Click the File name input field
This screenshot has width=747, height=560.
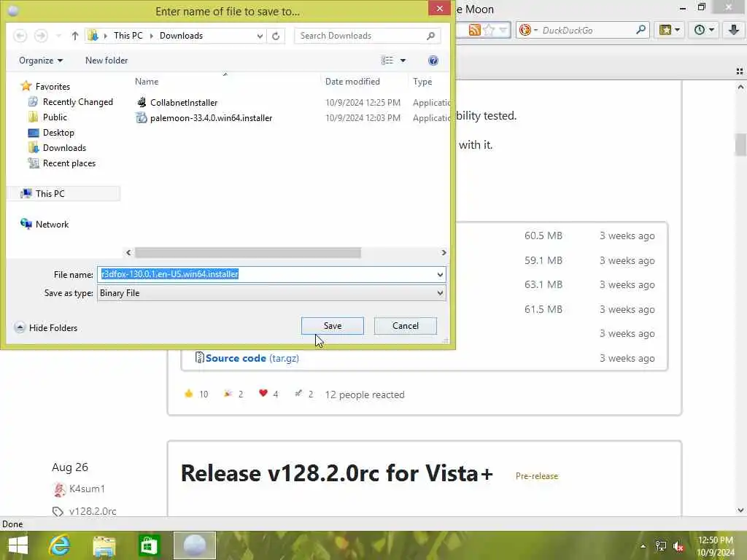click(266, 274)
